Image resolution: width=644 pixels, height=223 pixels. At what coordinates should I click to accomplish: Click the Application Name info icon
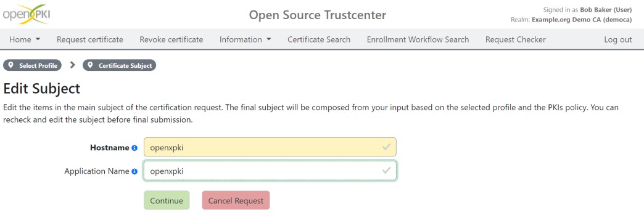(x=134, y=172)
